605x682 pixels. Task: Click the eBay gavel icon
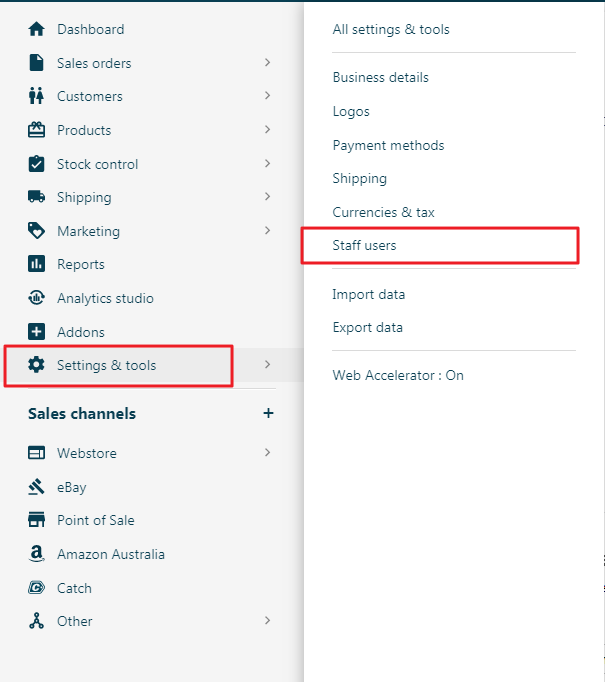coord(37,487)
